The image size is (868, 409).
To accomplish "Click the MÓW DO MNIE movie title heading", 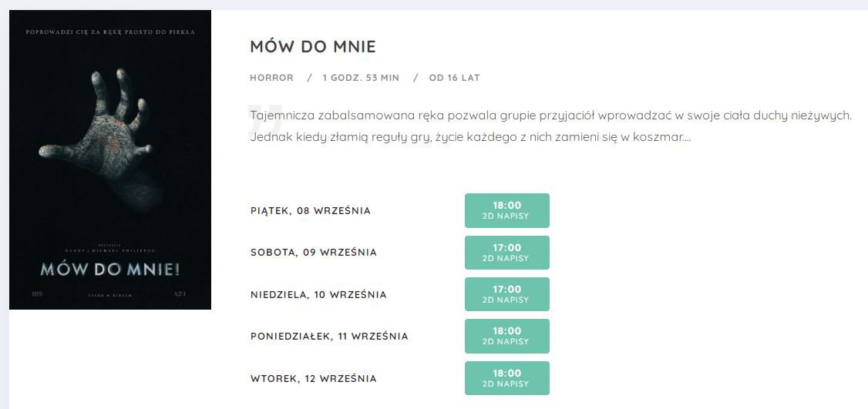I will click(313, 46).
